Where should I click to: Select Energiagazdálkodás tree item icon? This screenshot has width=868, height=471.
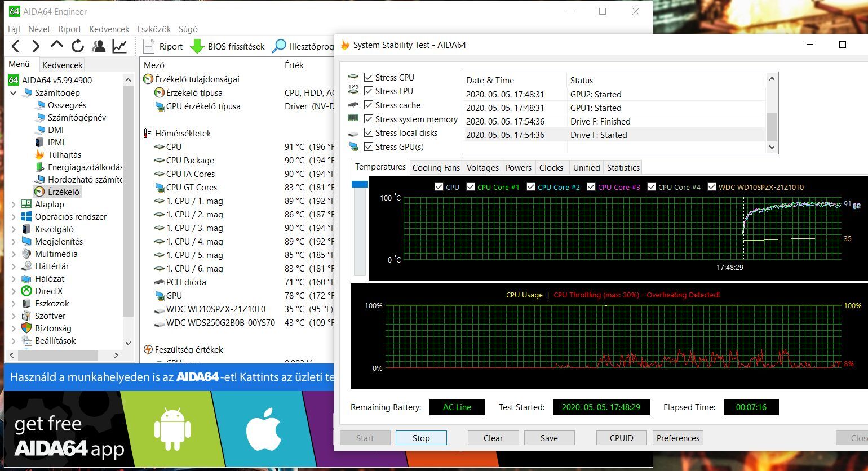[39, 167]
